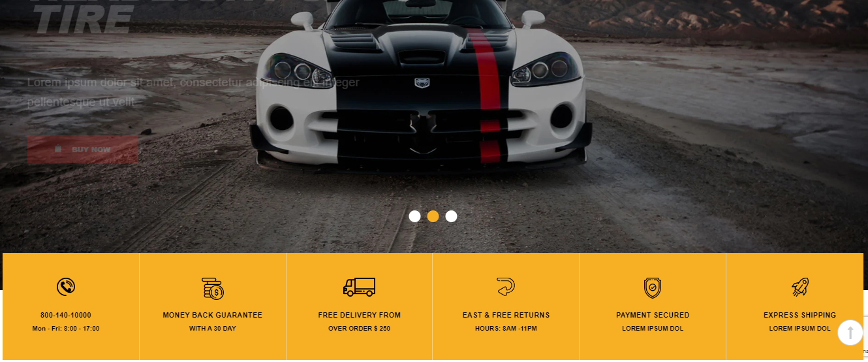
Task: Click the express shipping rocket icon
Action: pos(800,287)
